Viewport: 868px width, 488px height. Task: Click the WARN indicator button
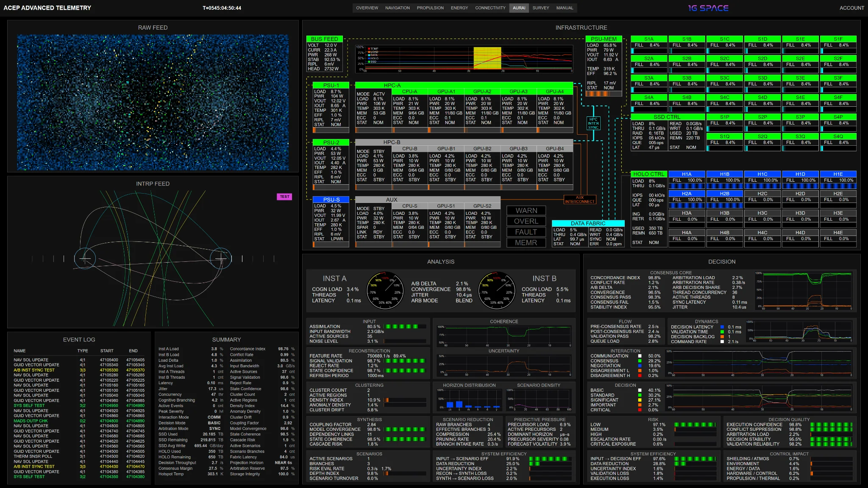(526, 211)
